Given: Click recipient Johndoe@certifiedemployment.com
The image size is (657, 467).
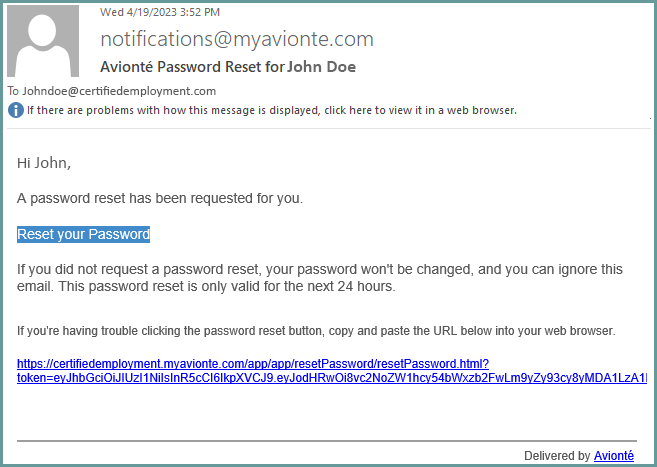Looking at the screenshot, I should [119, 91].
